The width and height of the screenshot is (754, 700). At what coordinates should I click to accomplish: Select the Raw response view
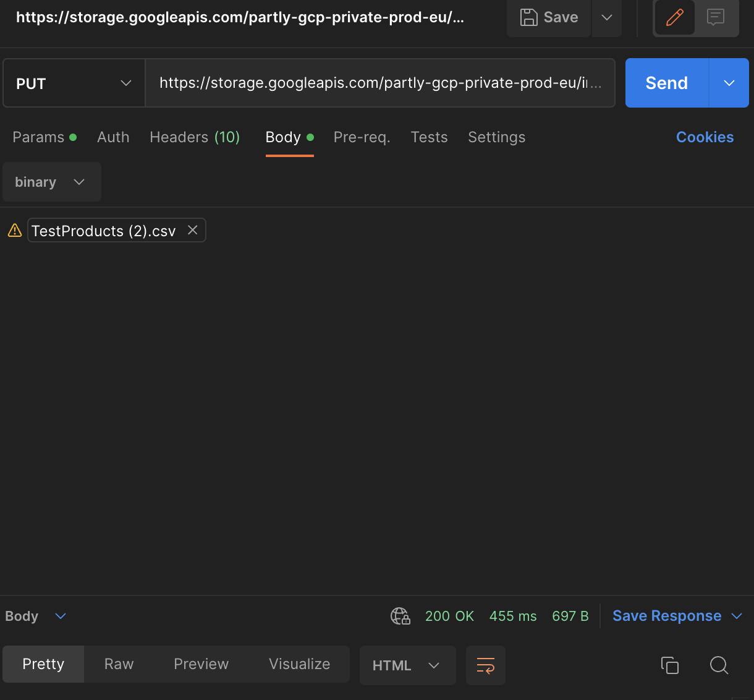pyautogui.click(x=119, y=664)
